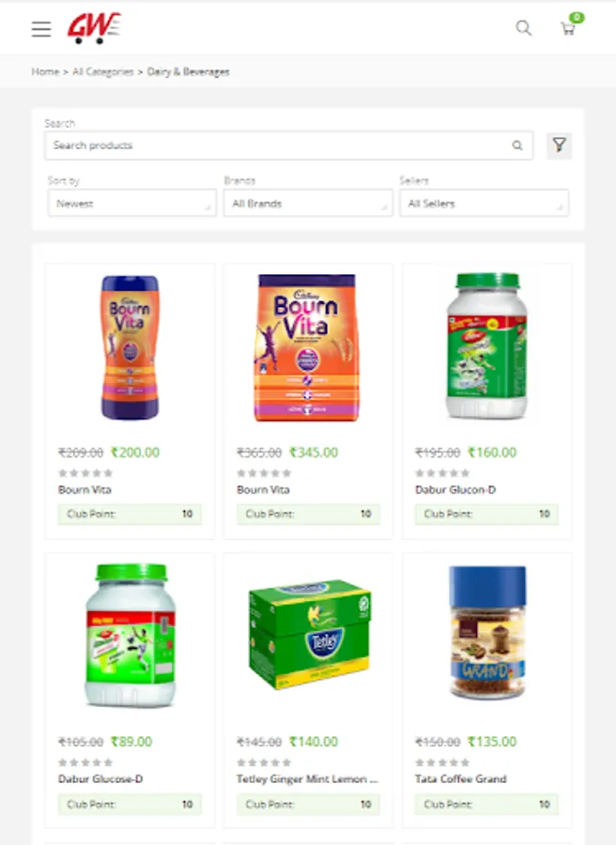Click the Tata Coffee Grand product name
This screenshot has width=616, height=845.
tap(461, 778)
